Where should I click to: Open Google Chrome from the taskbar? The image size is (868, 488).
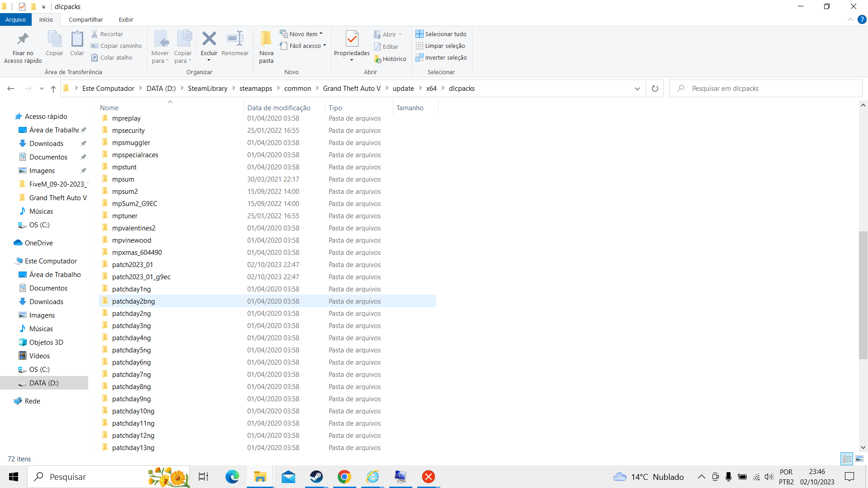(344, 477)
